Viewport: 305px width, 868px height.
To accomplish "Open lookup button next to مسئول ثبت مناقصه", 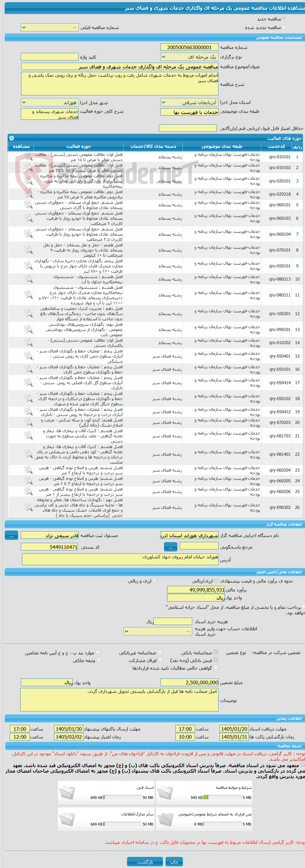I will [11, 535].
